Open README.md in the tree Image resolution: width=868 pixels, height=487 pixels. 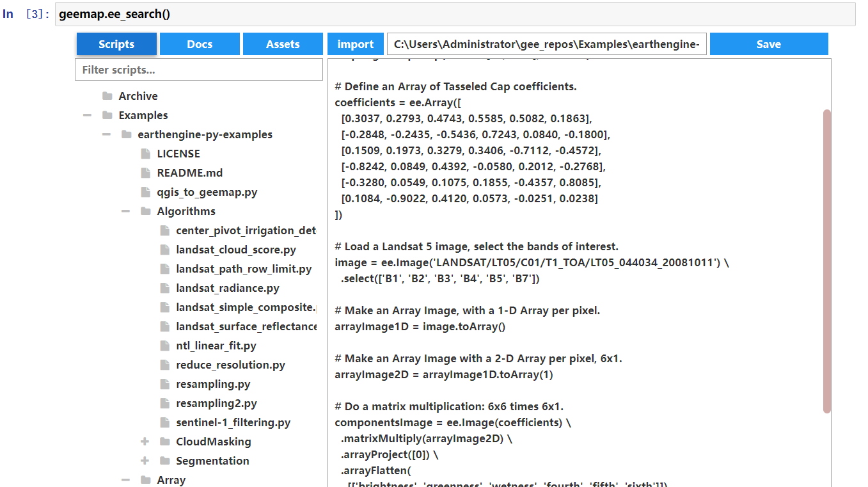tap(190, 173)
